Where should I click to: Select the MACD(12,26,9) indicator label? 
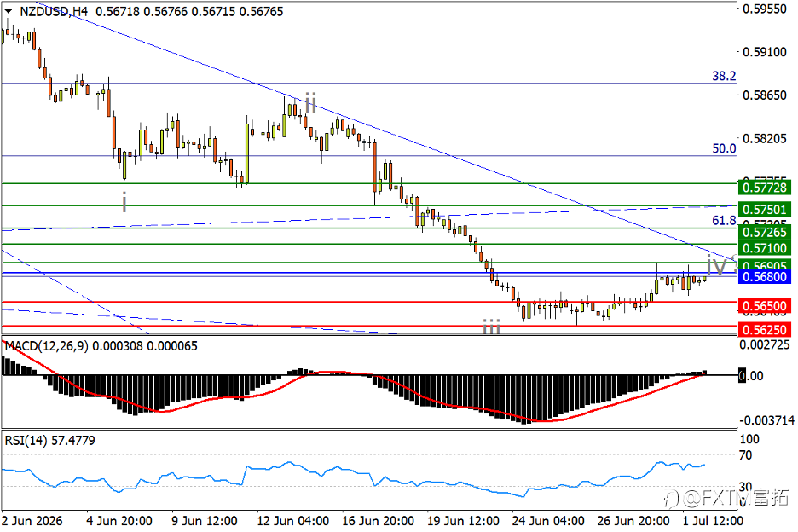47,346
